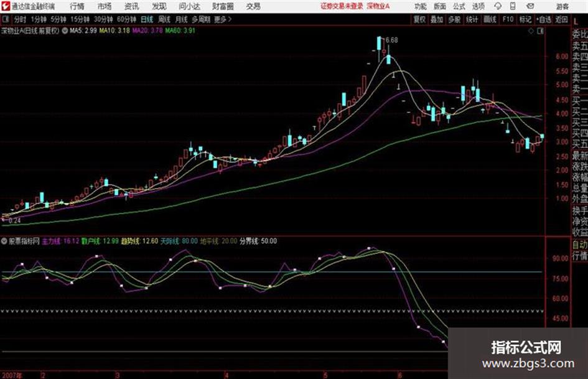Click the 叠加 overlay button
This screenshot has width=588, height=379.
[x=437, y=19]
